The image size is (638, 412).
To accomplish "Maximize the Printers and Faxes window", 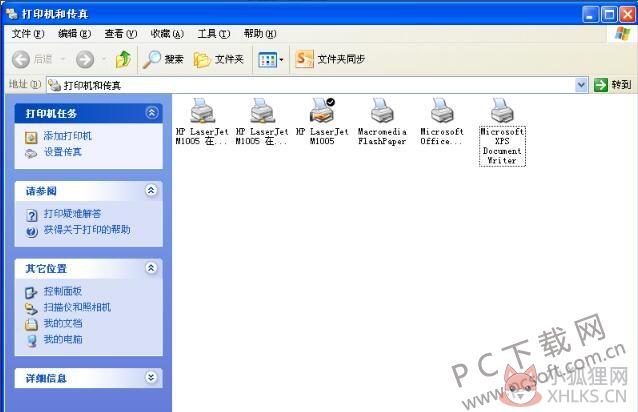I will 609,14.
